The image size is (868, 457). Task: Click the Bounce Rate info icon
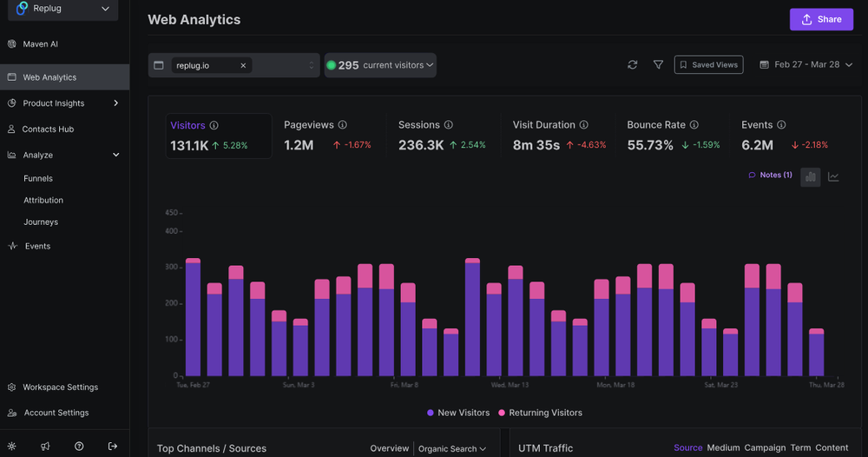[x=694, y=125]
